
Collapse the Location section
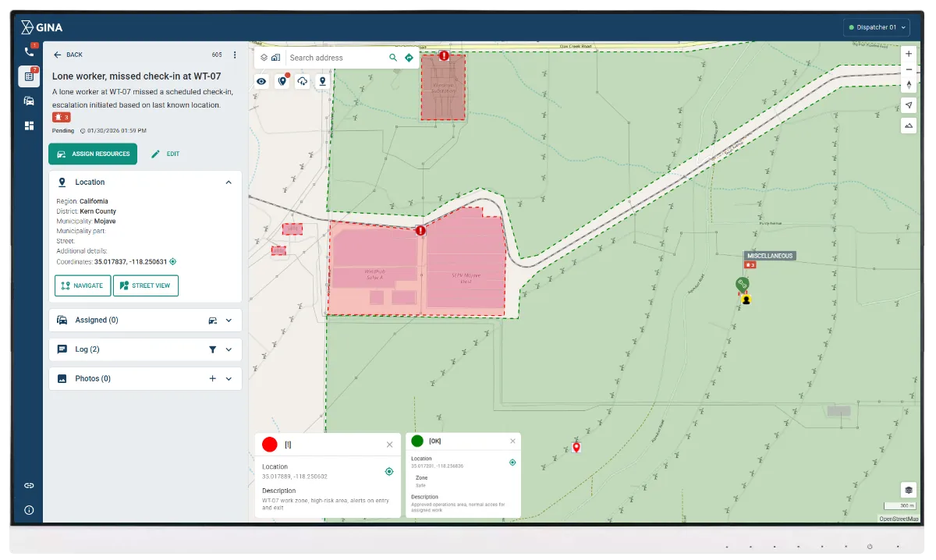pyautogui.click(x=229, y=182)
